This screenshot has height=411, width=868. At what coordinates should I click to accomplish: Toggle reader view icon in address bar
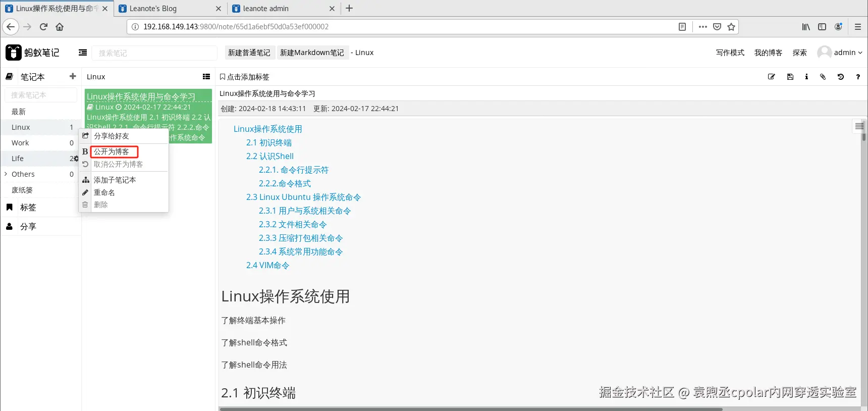682,27
